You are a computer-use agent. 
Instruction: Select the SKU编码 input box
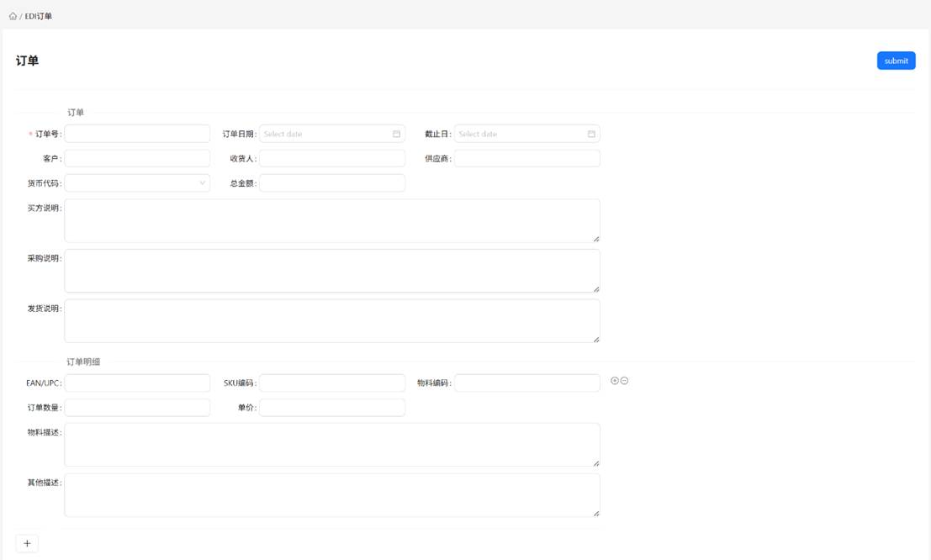(332, 383)
